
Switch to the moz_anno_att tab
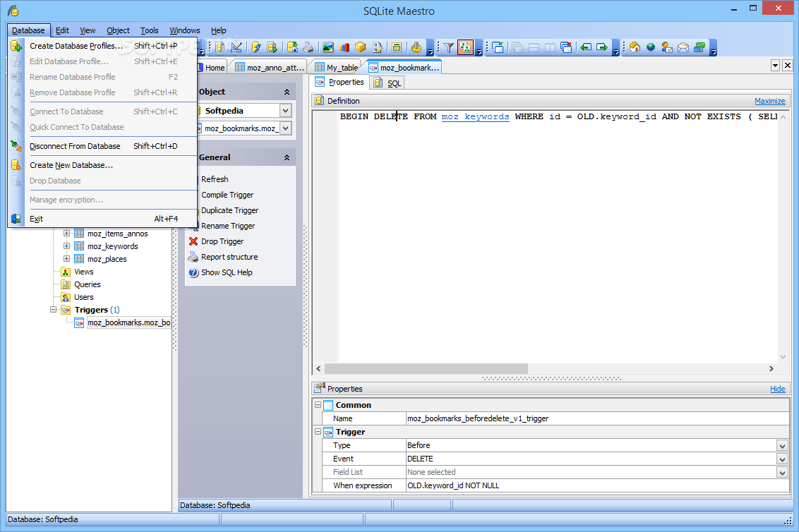tap(269, 67)
